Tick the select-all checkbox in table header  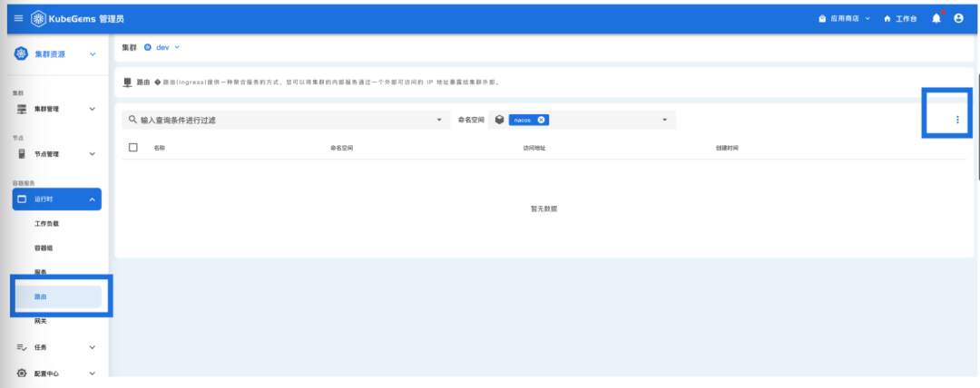pos(132,148)
